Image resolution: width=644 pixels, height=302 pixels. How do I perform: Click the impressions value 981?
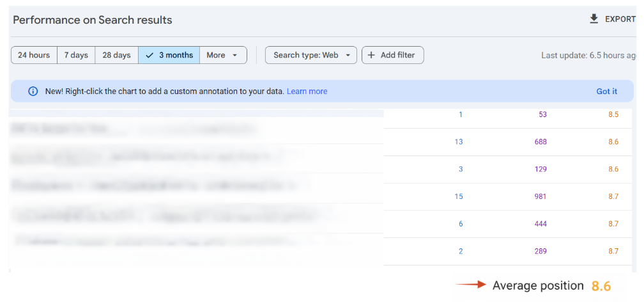point(541,196)
